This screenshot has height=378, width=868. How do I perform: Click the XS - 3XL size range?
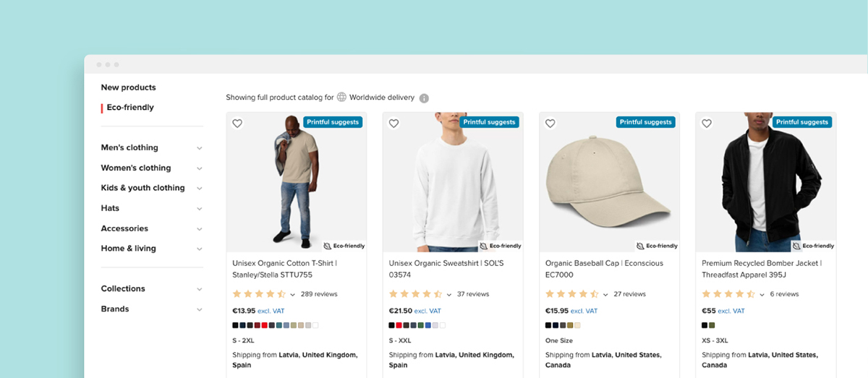(x=715, y=340)
